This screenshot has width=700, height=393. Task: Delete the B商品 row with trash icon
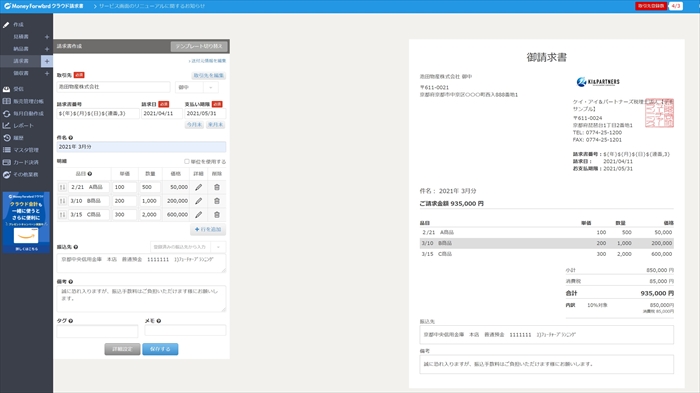217,201
